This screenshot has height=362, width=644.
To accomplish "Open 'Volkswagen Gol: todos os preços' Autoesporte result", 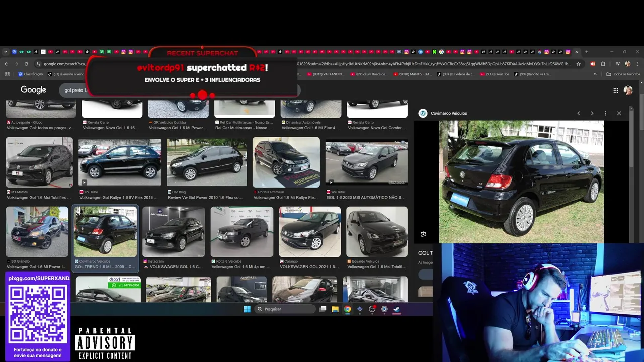I will [x=40, y=128].
